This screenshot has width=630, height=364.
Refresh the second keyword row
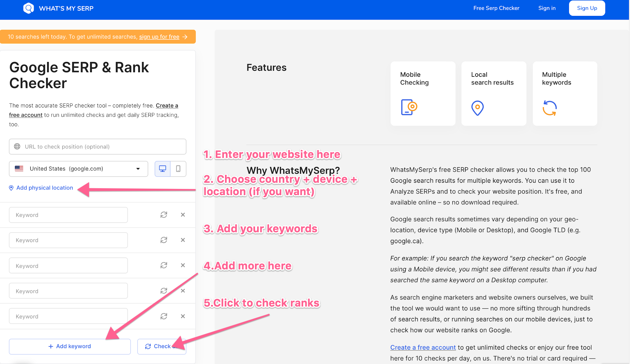tap(164, 240)
